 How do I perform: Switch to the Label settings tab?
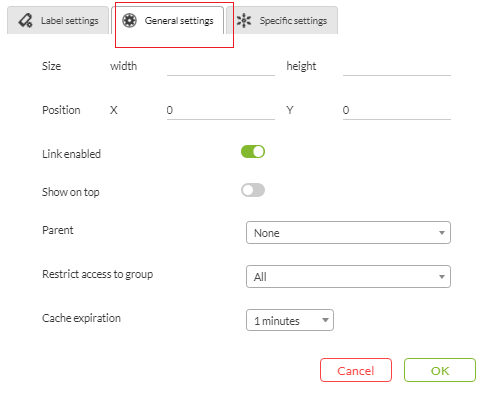[58, 20]
